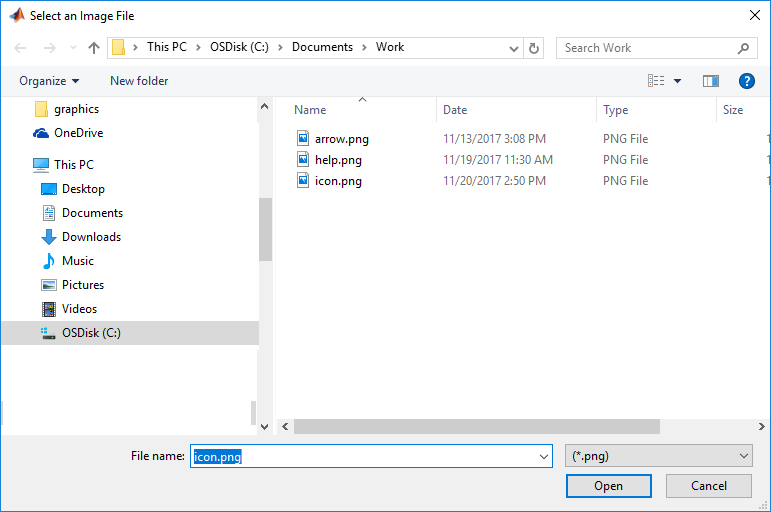The image size is (771, 512).
Task: Click the Up one level arrow
Action: (x=94, y=48)
